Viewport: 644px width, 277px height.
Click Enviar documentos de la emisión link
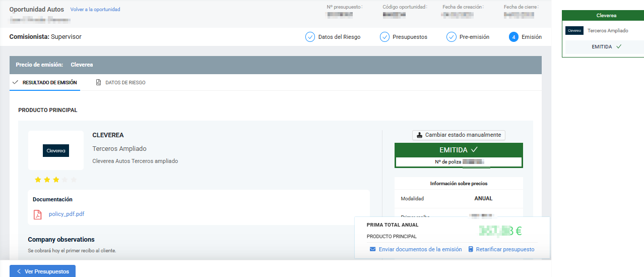pyautogui.click(x=420, y=249)
